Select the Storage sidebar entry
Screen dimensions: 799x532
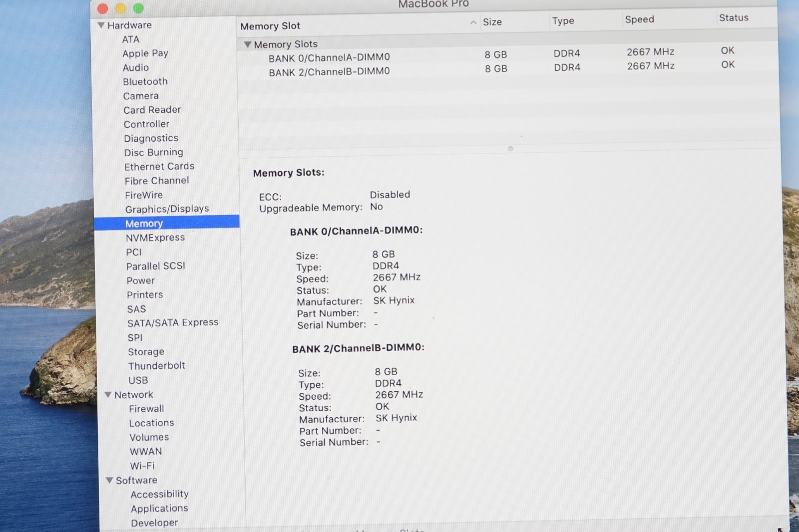146,352
